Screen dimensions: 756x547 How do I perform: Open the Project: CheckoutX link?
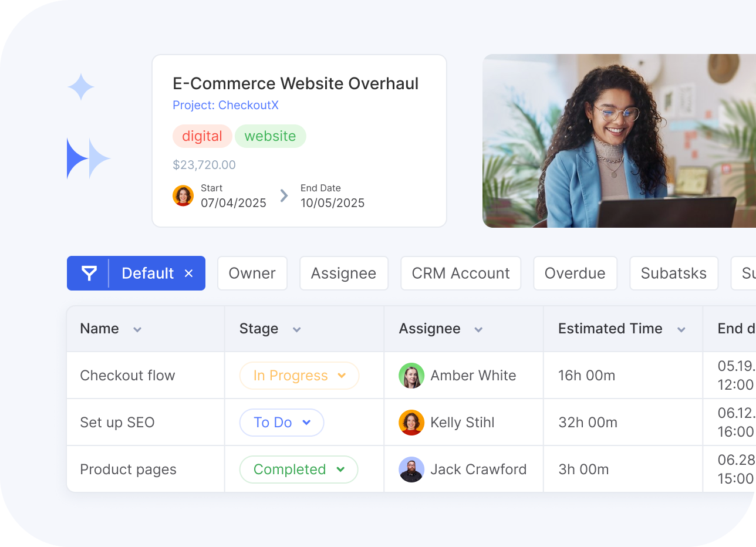[225, 106]
